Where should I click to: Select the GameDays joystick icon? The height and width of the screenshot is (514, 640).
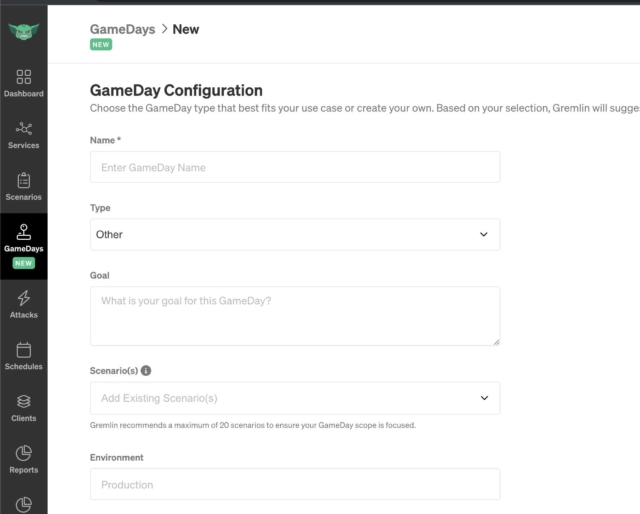(x=24, y=232)
